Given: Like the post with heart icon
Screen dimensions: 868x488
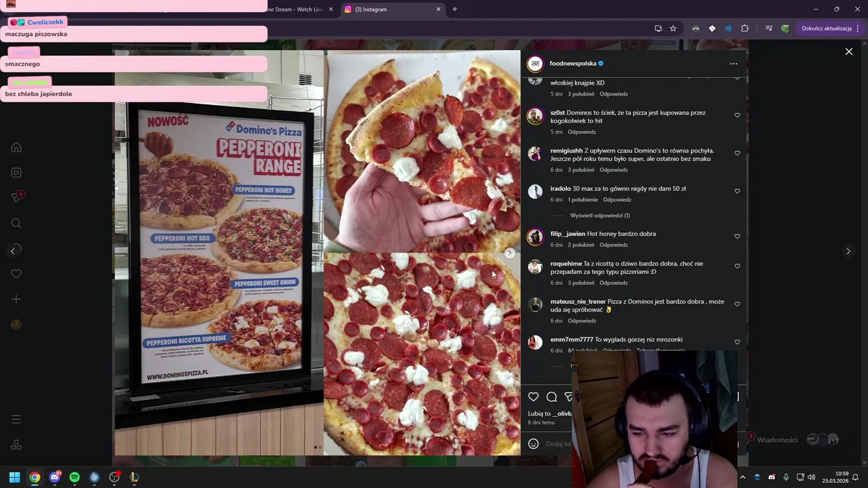Looking at the screenshot, I should (x=534, y=397).
